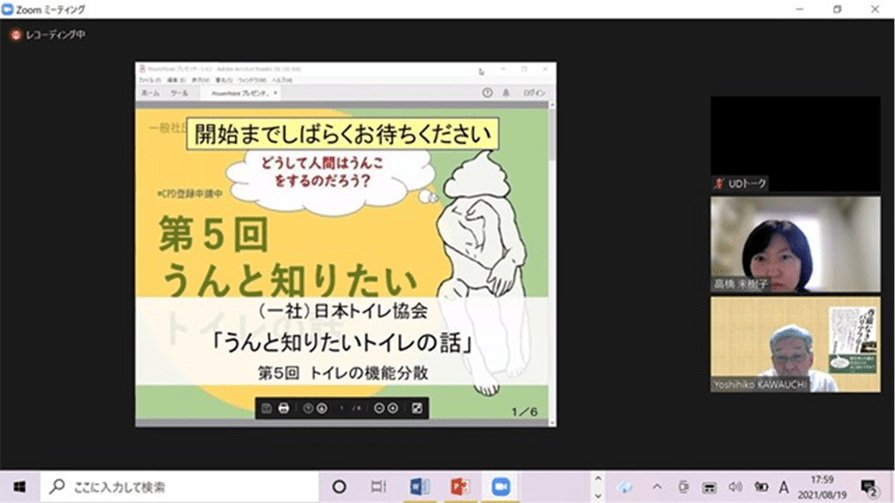895x503 pixels.
Task: Go to the previous page with the up arrow
Action: click(x=308, y=408)
